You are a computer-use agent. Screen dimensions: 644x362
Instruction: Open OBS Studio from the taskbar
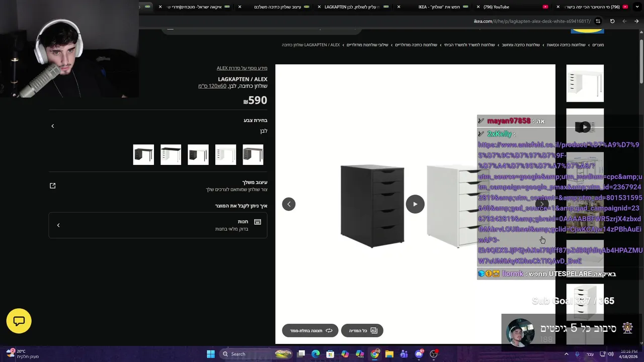pyautogui.click(x=434, y=354)
